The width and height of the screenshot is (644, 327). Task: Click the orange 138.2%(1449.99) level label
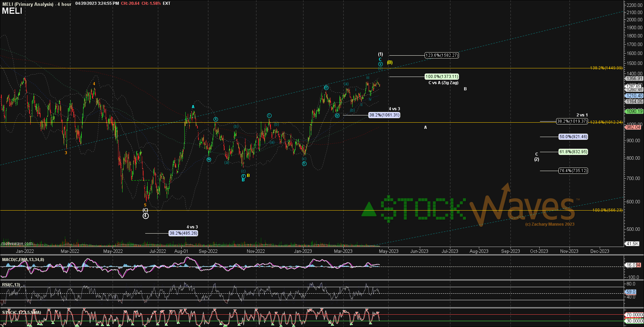pos(606,68)
